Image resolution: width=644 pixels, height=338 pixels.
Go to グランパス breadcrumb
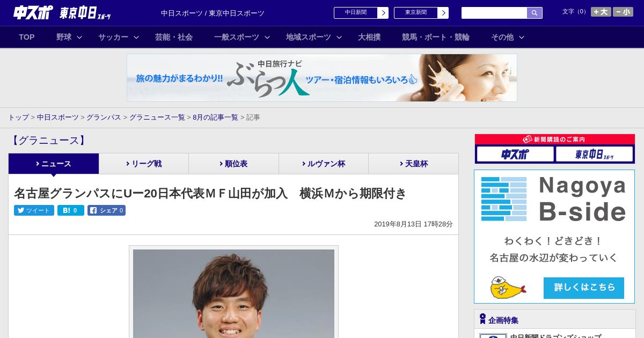point(104,117)
